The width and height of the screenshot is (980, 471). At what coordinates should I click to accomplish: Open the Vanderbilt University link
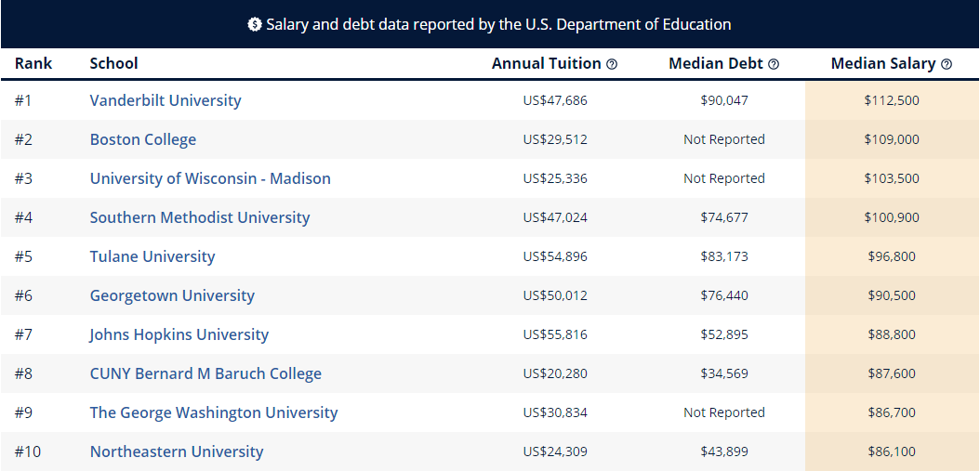tap(166, 100)
